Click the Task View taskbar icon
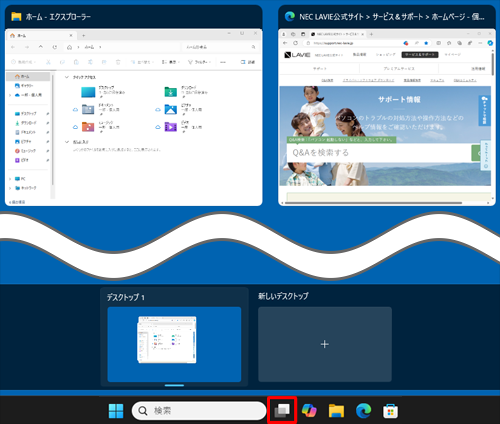 click(282, 410)
